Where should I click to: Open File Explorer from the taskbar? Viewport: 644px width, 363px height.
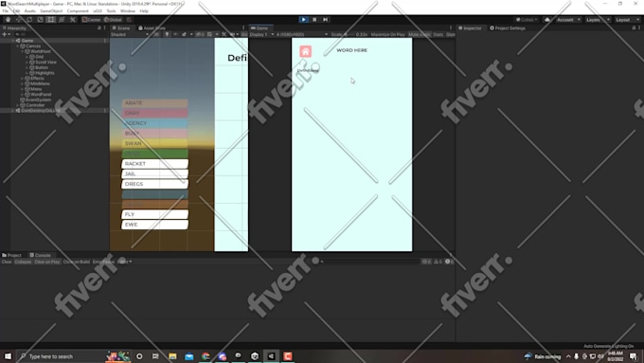pos(172,356)
